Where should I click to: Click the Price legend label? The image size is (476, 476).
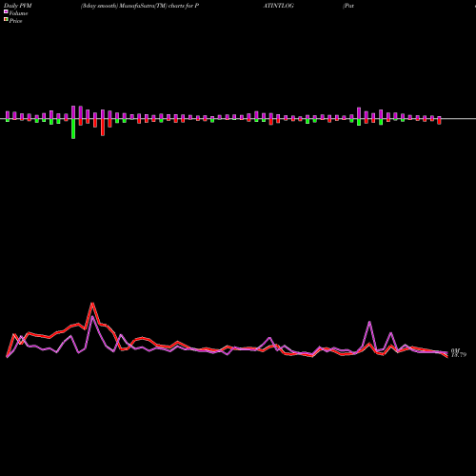tap(15, 21)
